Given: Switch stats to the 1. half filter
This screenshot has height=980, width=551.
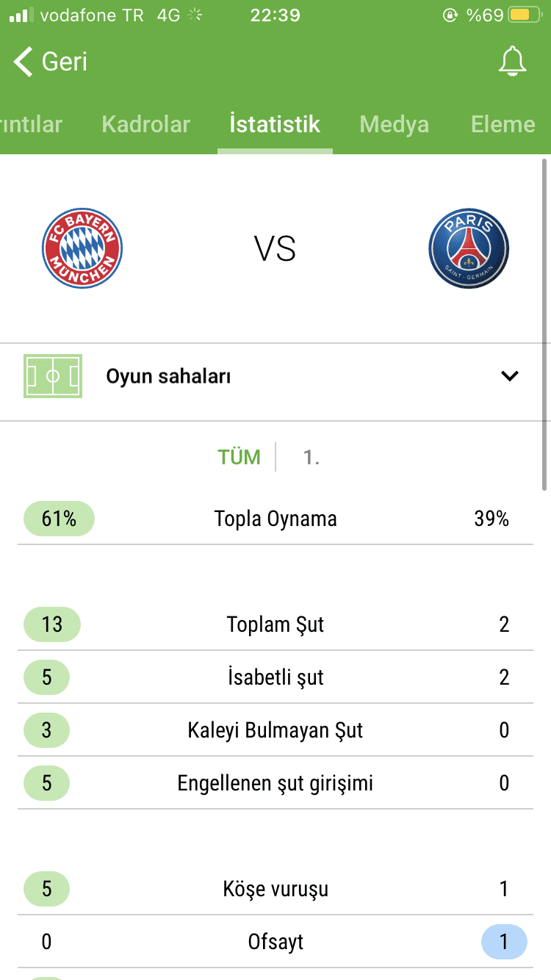Looking at the screenshot, I should (311, 457).
